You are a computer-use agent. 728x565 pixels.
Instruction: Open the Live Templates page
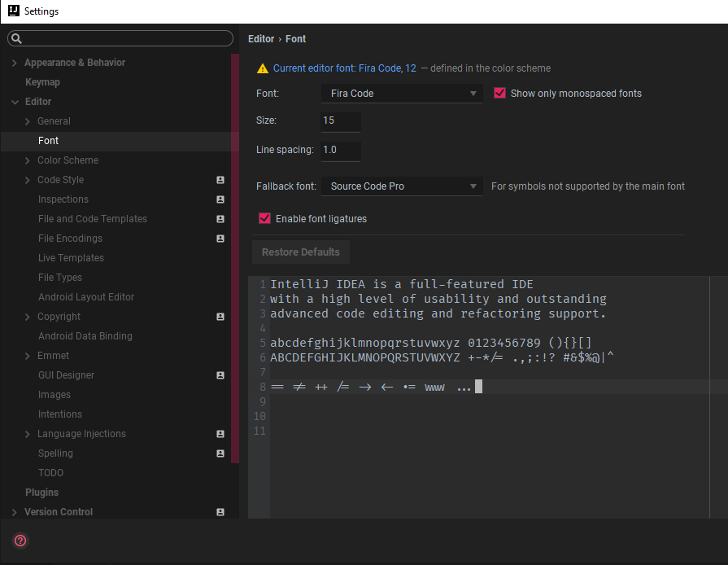(x=71, y=258)
